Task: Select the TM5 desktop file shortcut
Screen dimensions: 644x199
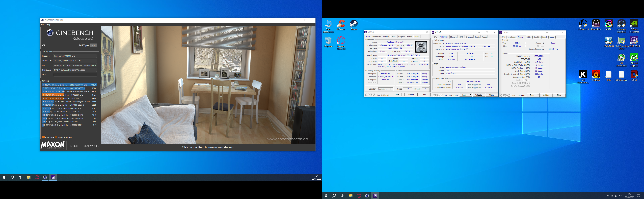Action: click(609, 76)
